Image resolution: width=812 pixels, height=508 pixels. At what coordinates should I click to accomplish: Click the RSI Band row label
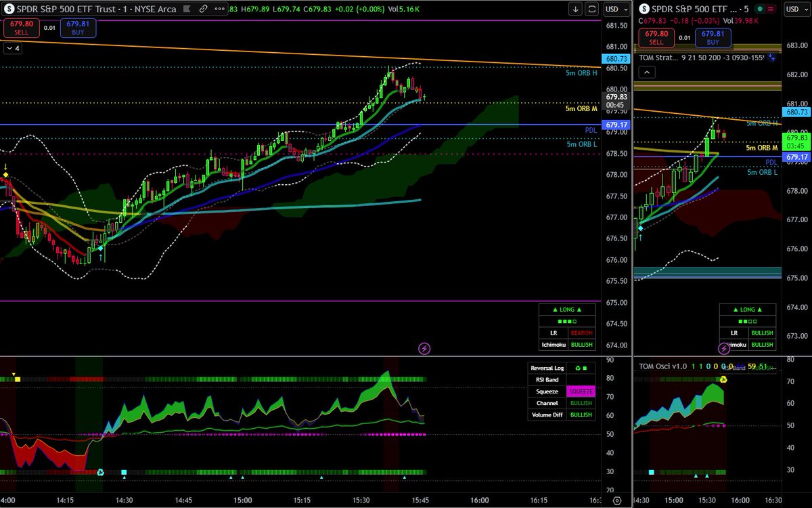pos(546,379)
